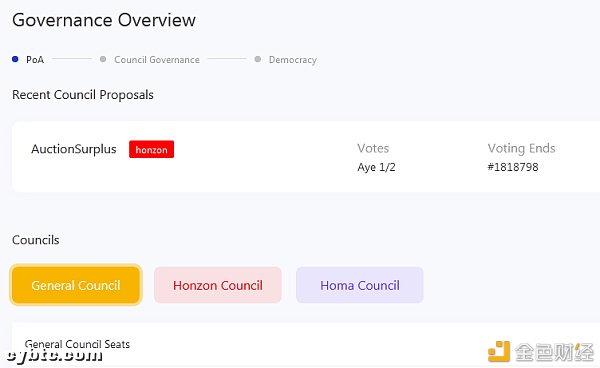Click the blue PoA stage dot
This screenshot has height=368, width=600.
pyautogui.click(x=15, y=59)
